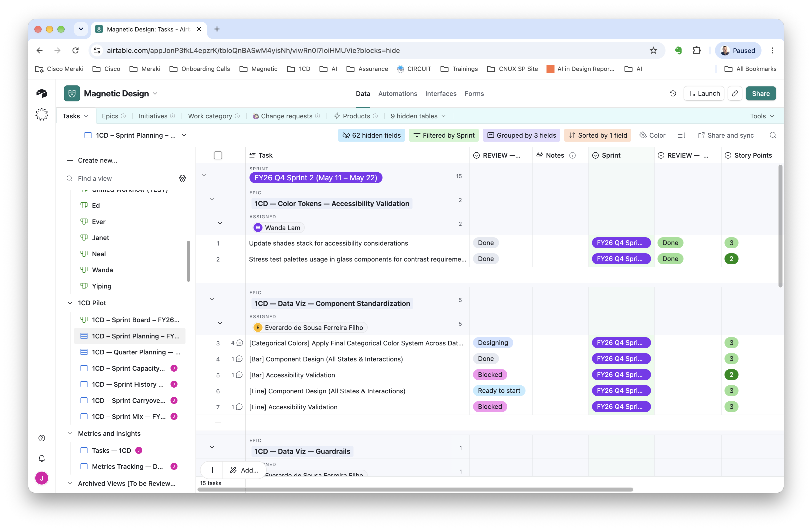
Task: Open the Grouped by 3 fields control
Action: tap(521, 135)
